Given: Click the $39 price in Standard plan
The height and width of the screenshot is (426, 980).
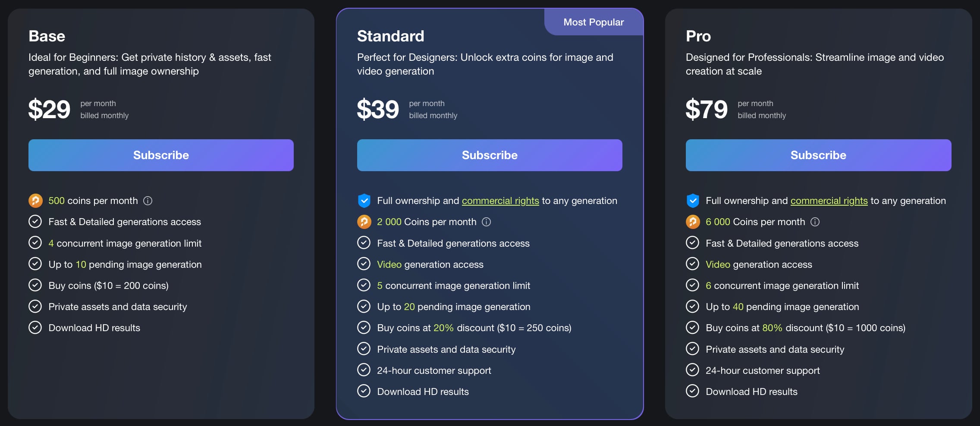Looking at the screenshot, I should click(x=378, y=109).
